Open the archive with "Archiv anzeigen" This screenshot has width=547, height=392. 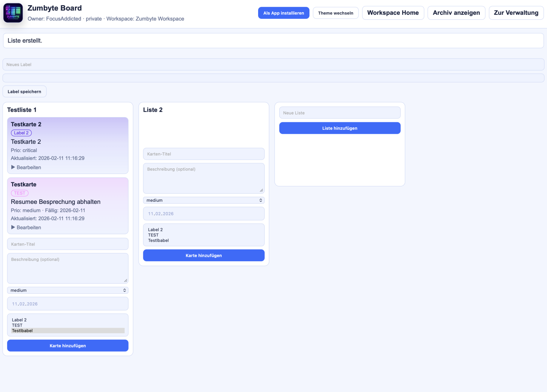tap(456, 13)
